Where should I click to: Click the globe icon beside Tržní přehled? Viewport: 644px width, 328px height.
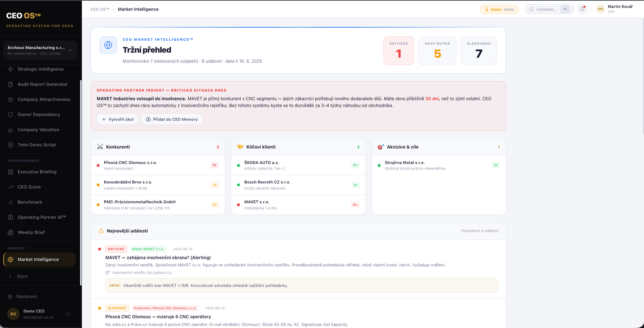click(108, 45)
